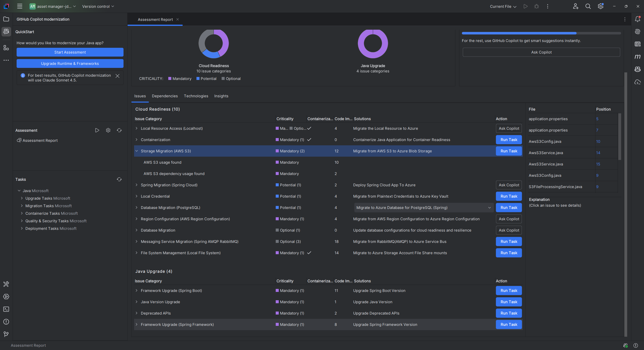Open the GitHub Copilot modernization sidebar icon
The image size is (644, 350).
(6, 31)
